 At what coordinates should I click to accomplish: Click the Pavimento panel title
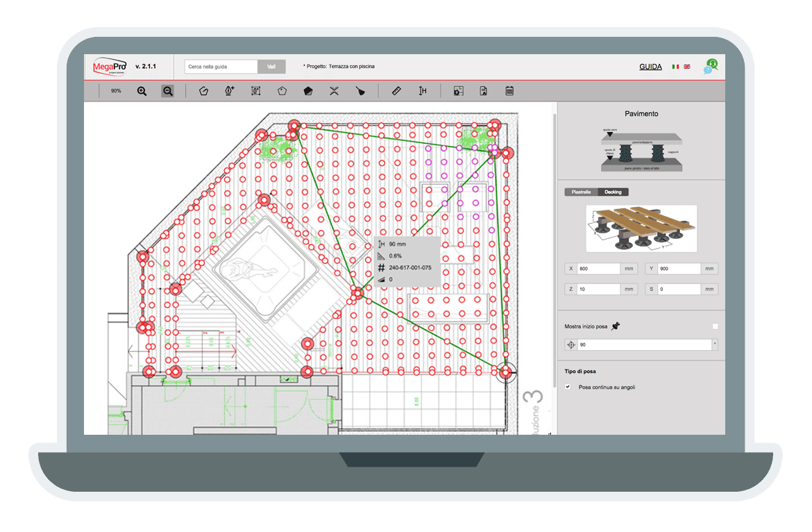641,113
